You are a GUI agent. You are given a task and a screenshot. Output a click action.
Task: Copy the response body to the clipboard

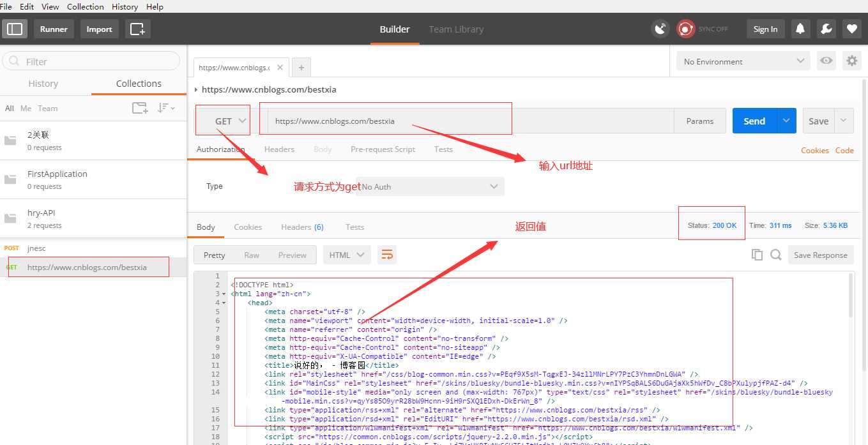[x=757, y=255]
